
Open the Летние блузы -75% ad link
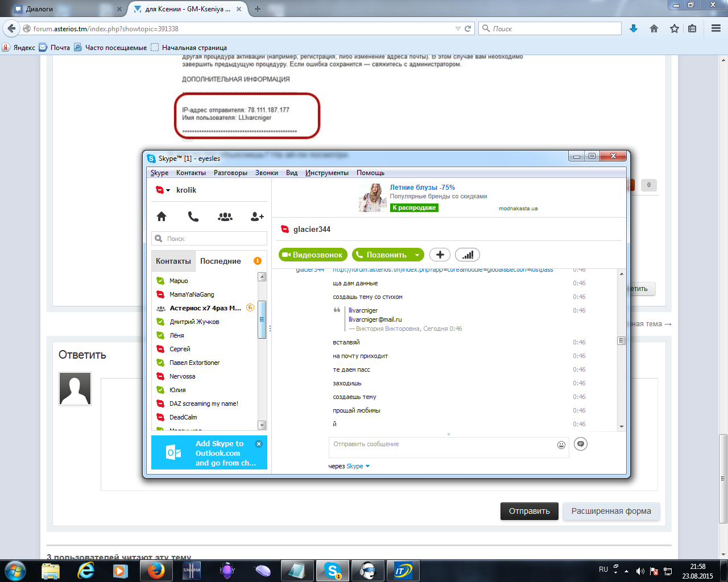point(422,187)
